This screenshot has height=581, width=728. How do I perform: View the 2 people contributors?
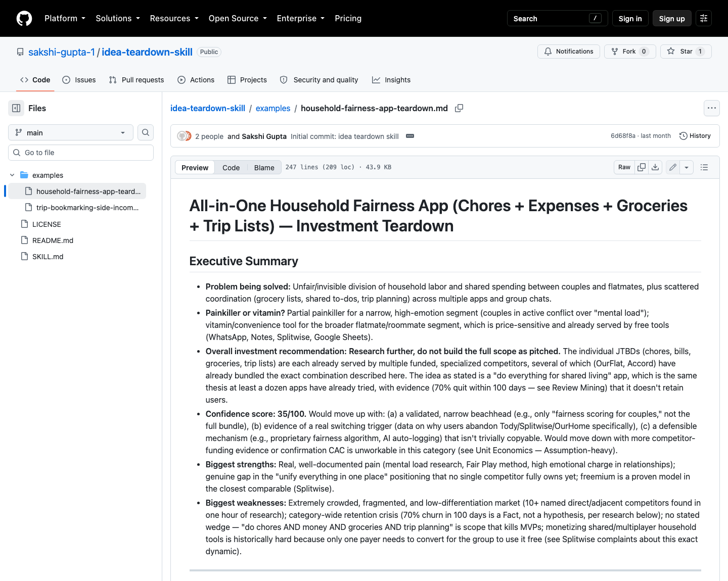[x=209, y=136]
